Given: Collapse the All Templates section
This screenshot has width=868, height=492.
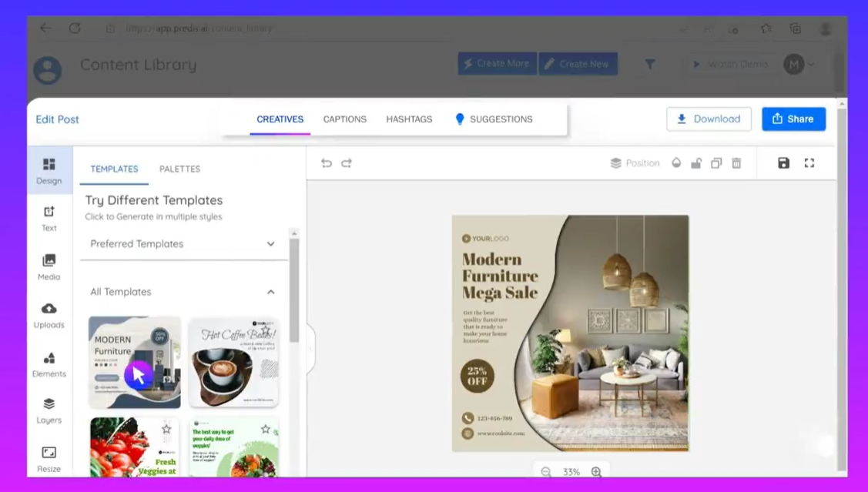Looking at the screenshot, I should pos(270,292).
